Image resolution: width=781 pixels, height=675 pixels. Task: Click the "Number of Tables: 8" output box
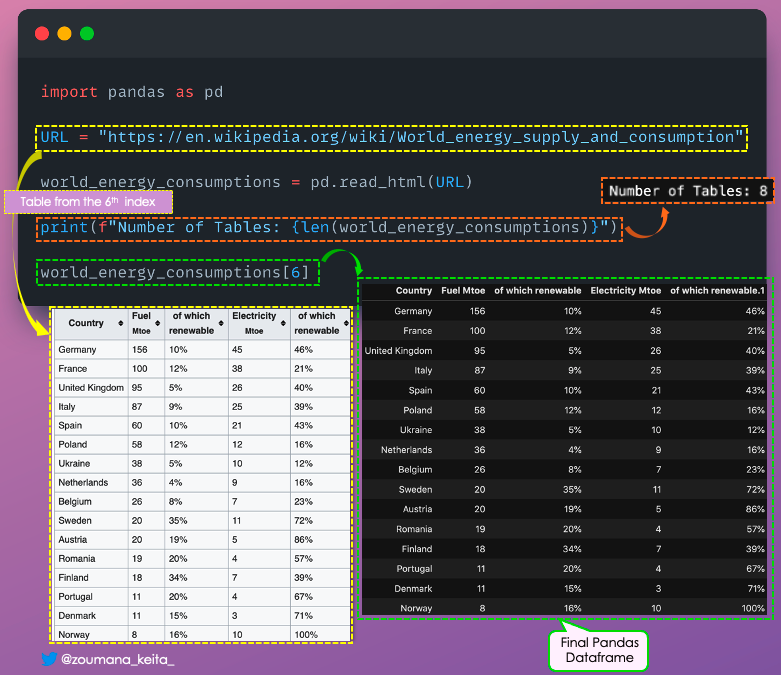click(x=688, y=191)
